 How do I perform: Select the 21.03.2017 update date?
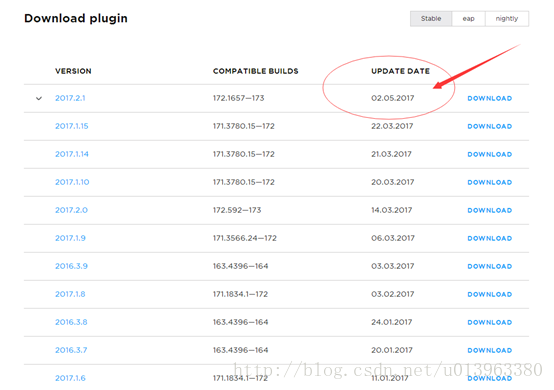[x=391, y=154]
